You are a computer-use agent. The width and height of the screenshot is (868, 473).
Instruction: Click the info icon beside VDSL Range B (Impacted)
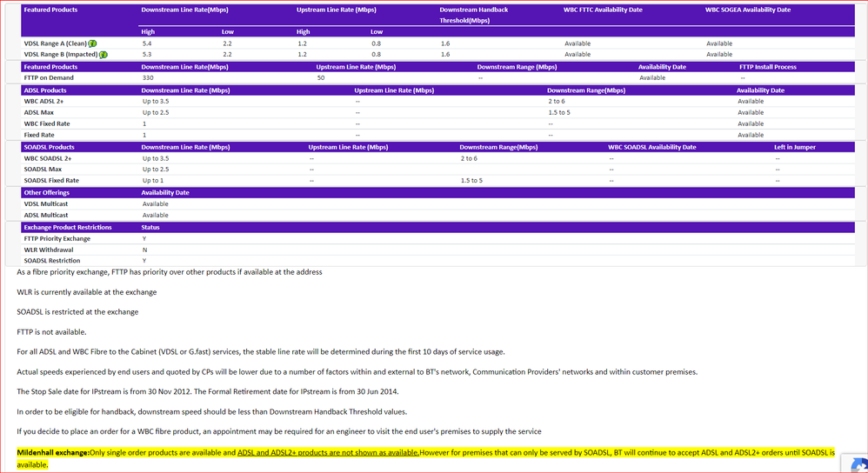(103, 54)
